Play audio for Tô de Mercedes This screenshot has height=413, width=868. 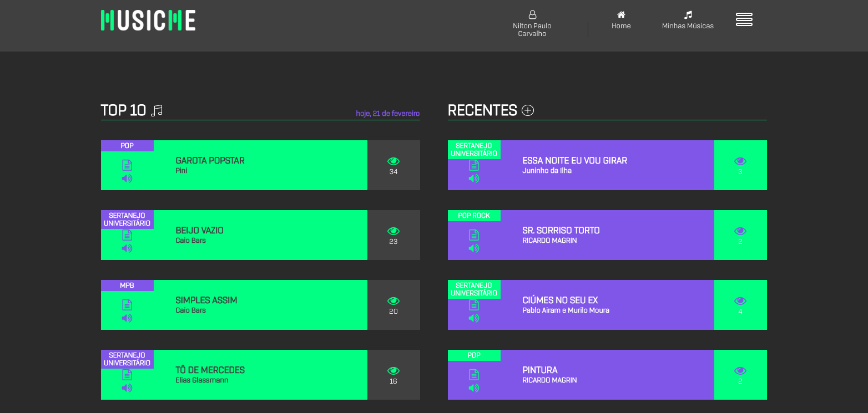click(127, 388)
